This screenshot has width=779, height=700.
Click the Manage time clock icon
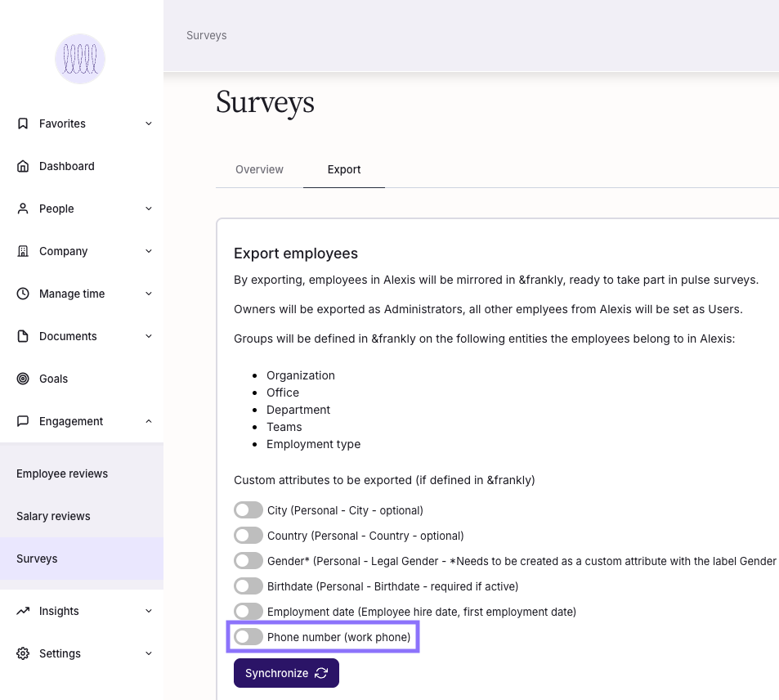[x=23, y=294]
